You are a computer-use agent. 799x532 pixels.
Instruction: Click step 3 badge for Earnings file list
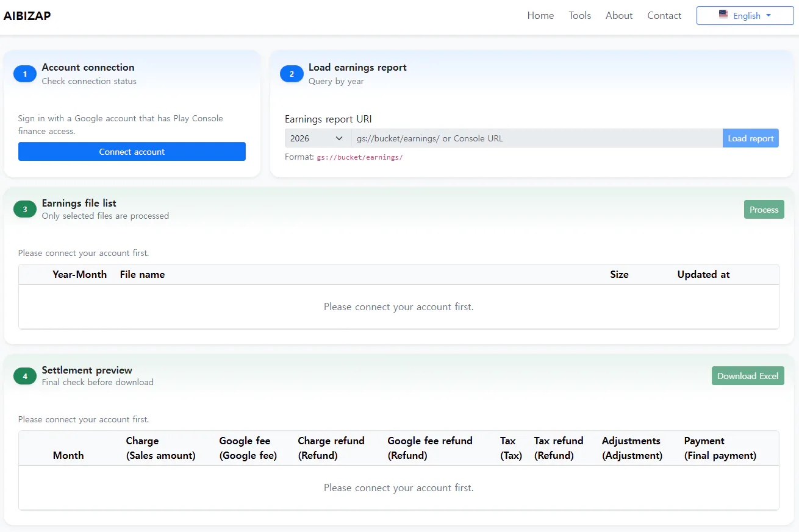pos(25,209)
